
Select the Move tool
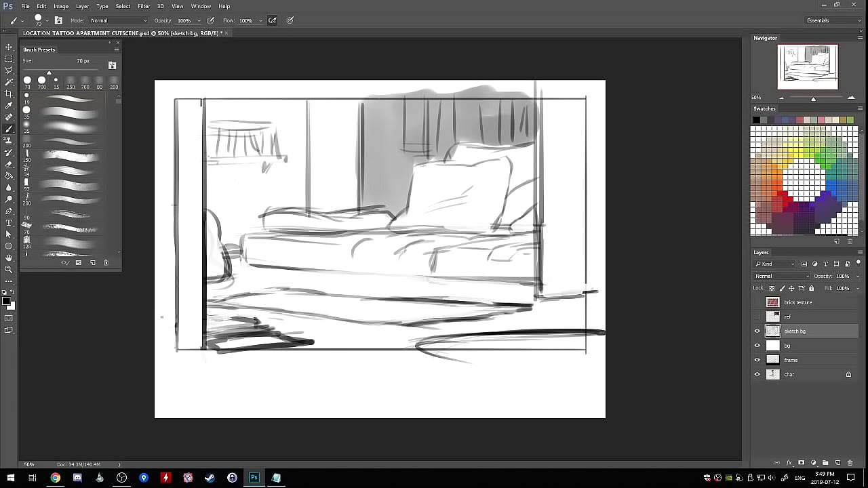[x=9, y=47]
